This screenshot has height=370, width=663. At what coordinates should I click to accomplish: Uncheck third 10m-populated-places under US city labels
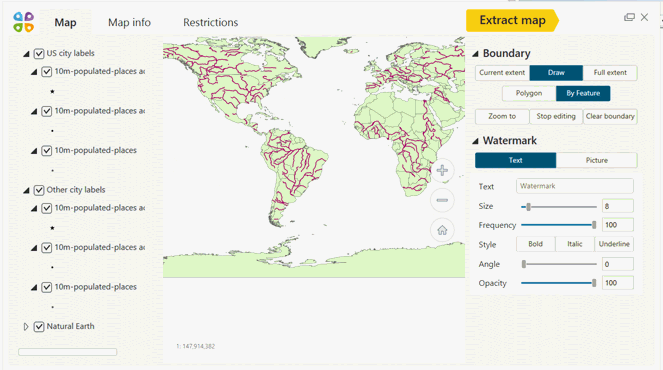click(x=47, y=151)
